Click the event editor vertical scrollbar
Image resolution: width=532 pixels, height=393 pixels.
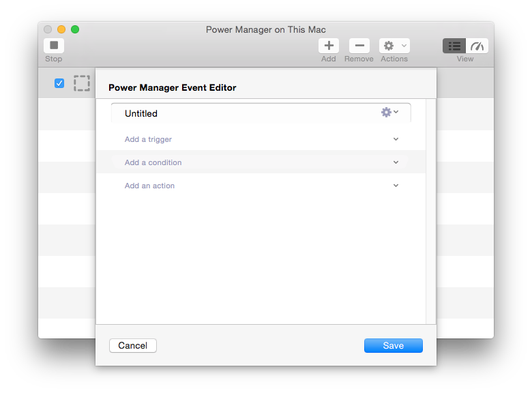coord(430,212)
